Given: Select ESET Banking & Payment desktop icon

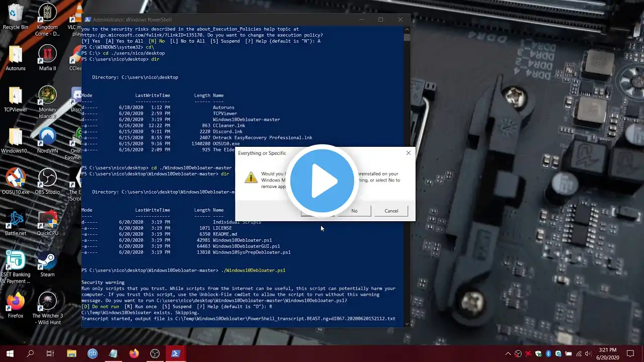Looking at the screenshot, I should coord(16,267).
